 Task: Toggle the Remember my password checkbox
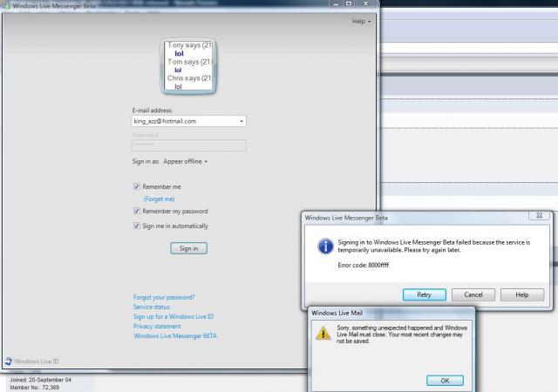pos(137,211)
